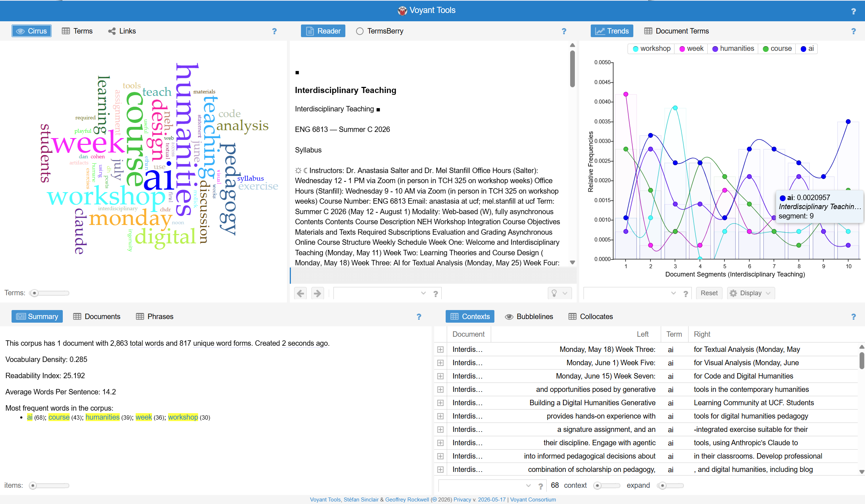The height and width of the screenshot is (504, 865).
Task: Toggle ai series in Trends legend
Action: [807, 49]
